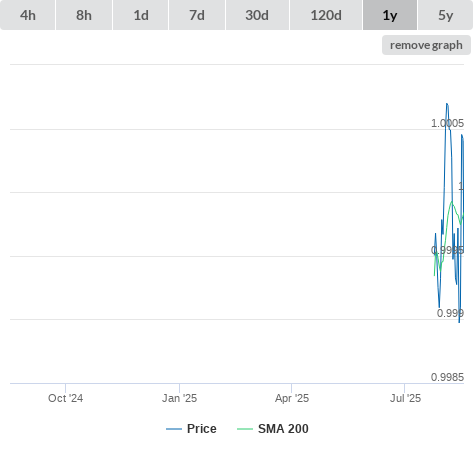Select the 7d time range

pos(197,15)
